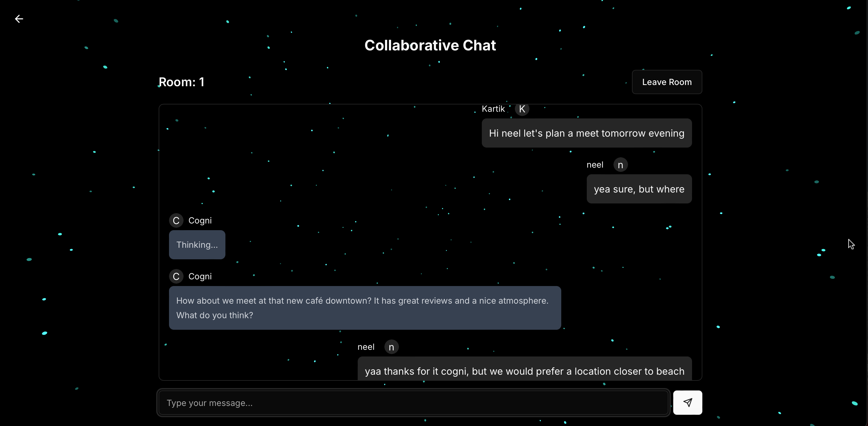Click the Collaborative Chat title
868x426 pixels.
430,45
